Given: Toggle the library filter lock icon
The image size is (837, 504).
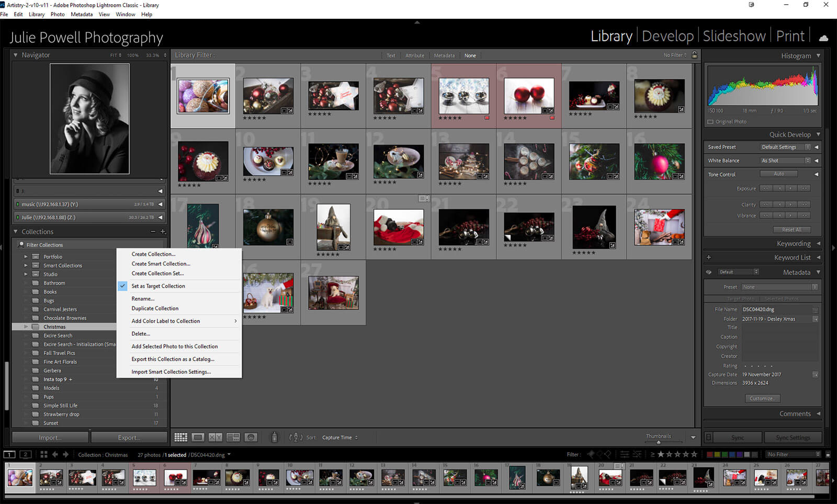Looking at the screenshot, I should click(695, 55).
